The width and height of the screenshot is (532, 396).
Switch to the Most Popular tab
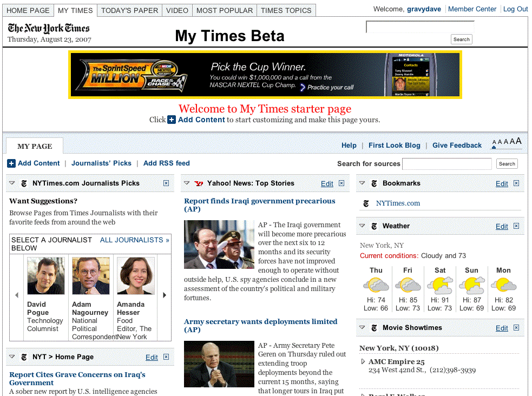pyautogui.click(x=224, y=10)
